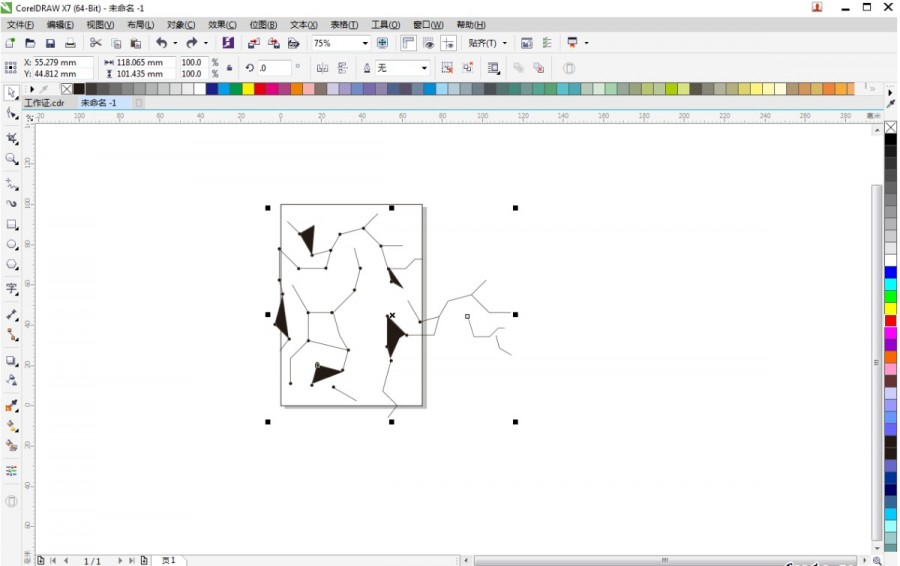
Task: Toggle the show grid button
Action: (x=428, y=43)
